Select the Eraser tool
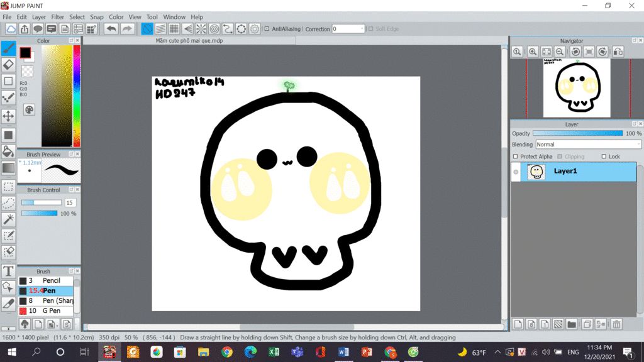This screenshot has height=362, width=644. coord(8,65)
